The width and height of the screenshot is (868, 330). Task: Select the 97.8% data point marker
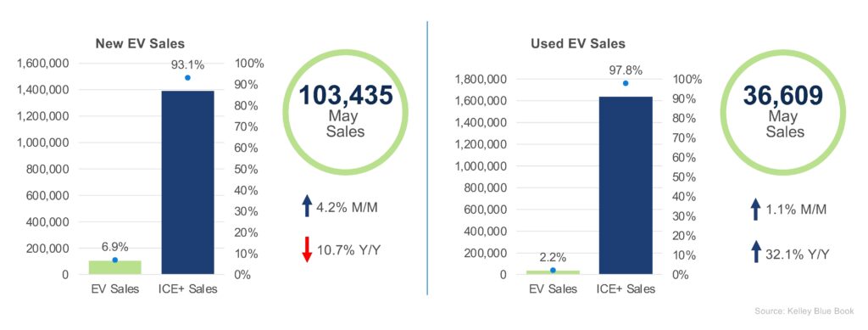coord(626,83)
